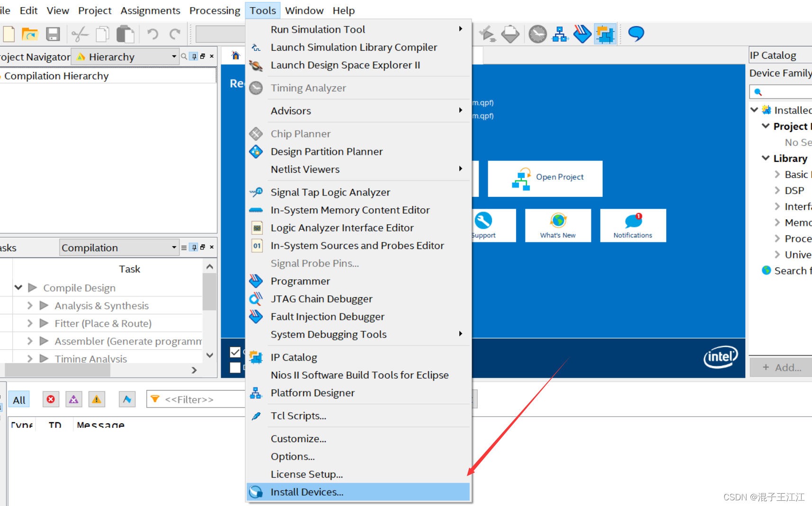The image size is (812, 506).
Task: Show warning messages filter icon
Action: [x=96, y=399]
